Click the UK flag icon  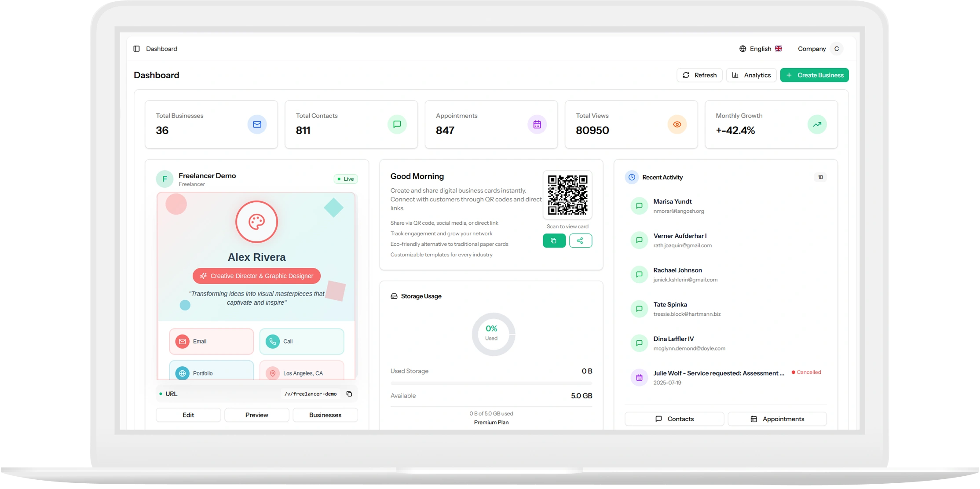point(779,49)
